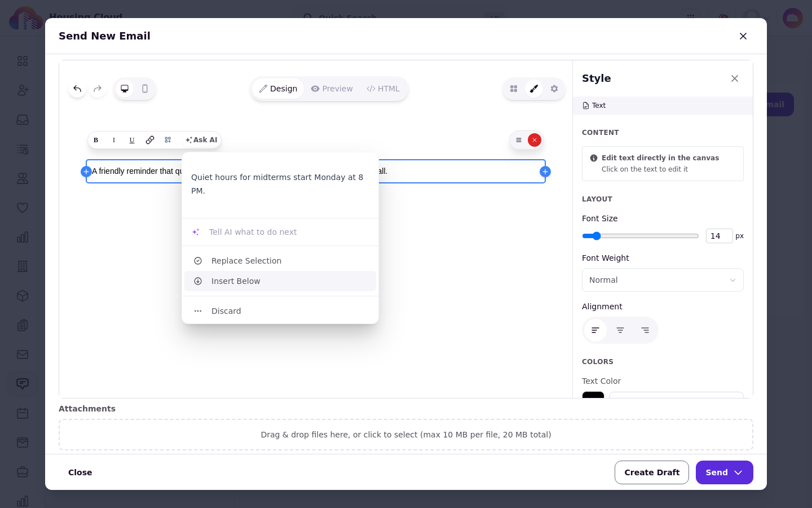Open the messages chat sidebar icon

[x=23, y=384]
